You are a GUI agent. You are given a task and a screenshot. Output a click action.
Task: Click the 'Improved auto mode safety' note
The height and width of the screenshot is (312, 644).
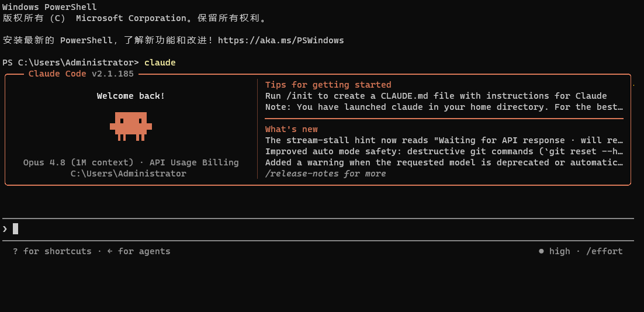(444, 151)
